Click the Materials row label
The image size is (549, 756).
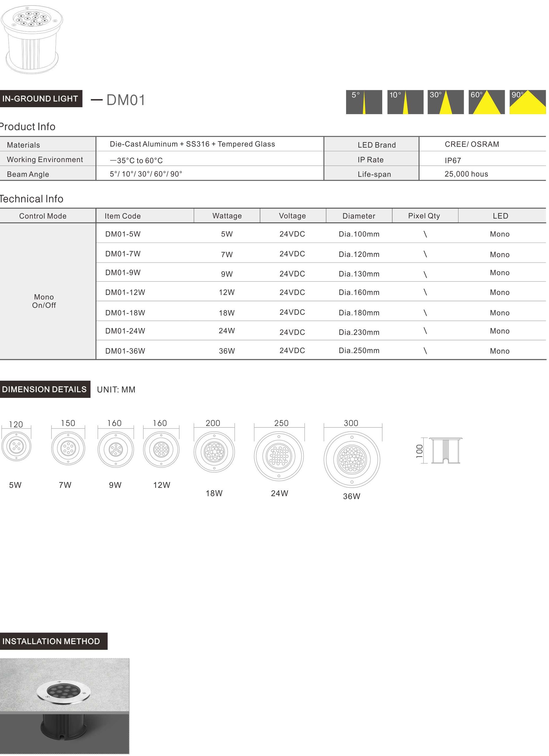point(23,145)
